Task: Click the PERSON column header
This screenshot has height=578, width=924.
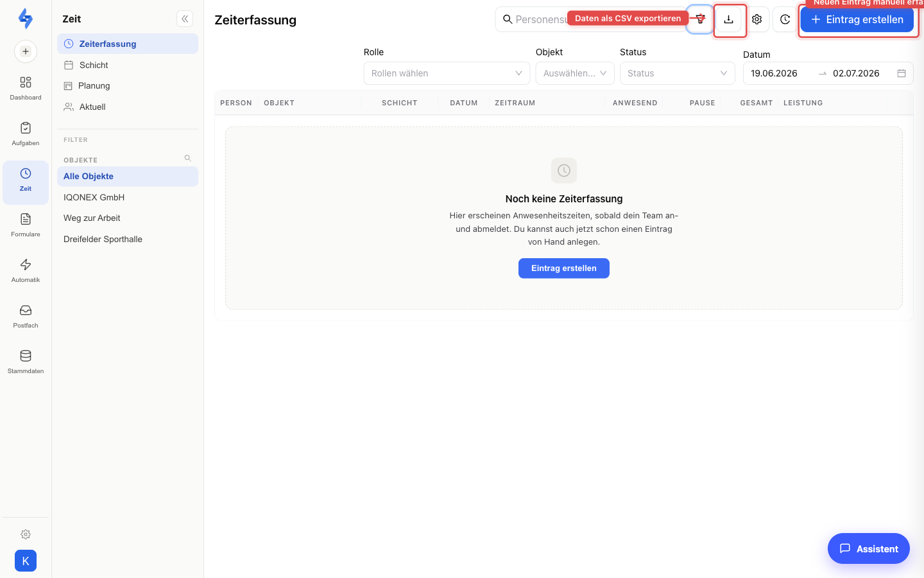Action: coord(236,103)
